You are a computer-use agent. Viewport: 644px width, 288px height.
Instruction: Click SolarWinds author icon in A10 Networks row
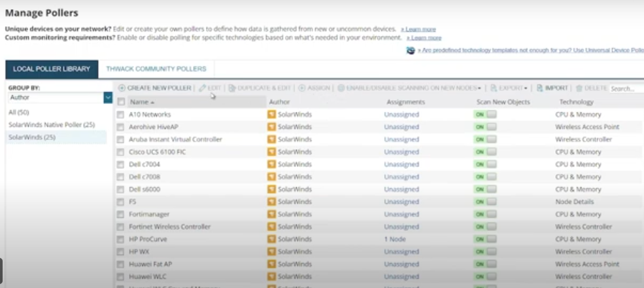pos(271,115)
